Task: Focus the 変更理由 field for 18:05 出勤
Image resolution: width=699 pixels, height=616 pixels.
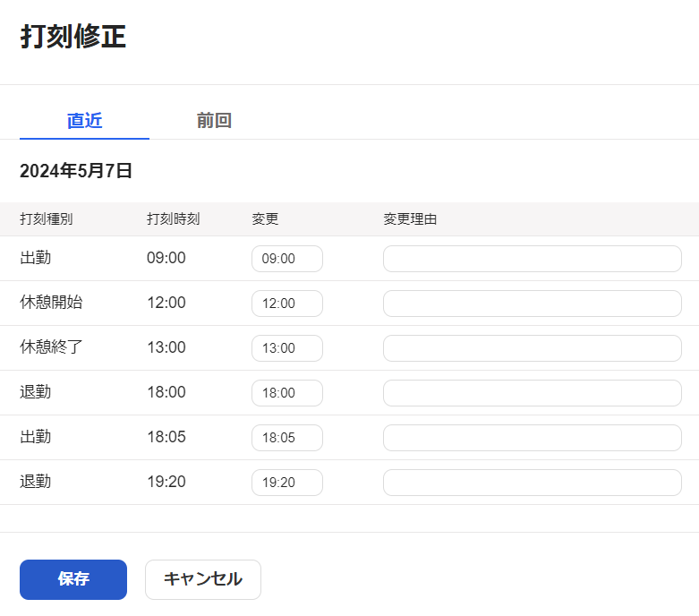Action: (x=532, y=438)
